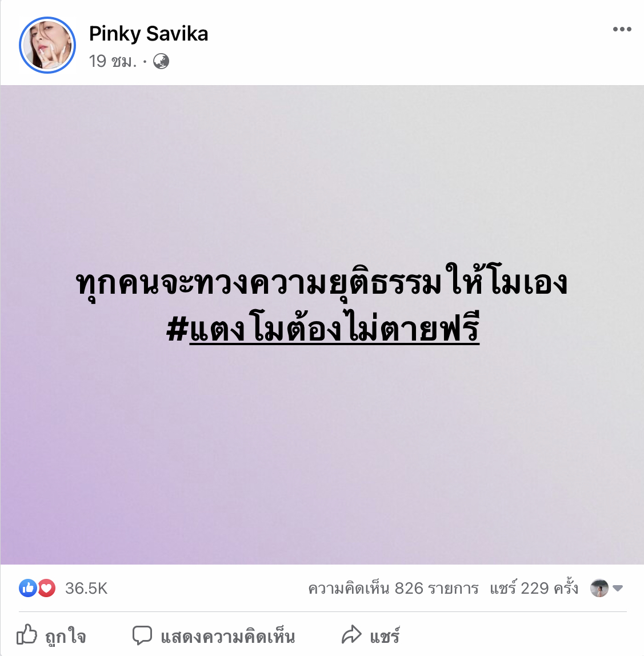Open the #แตงโมต้องไม่ตายฟรี hashtag link
This screenshot has width=644, height=656.
pyautogui.click(x=323, y=329)
